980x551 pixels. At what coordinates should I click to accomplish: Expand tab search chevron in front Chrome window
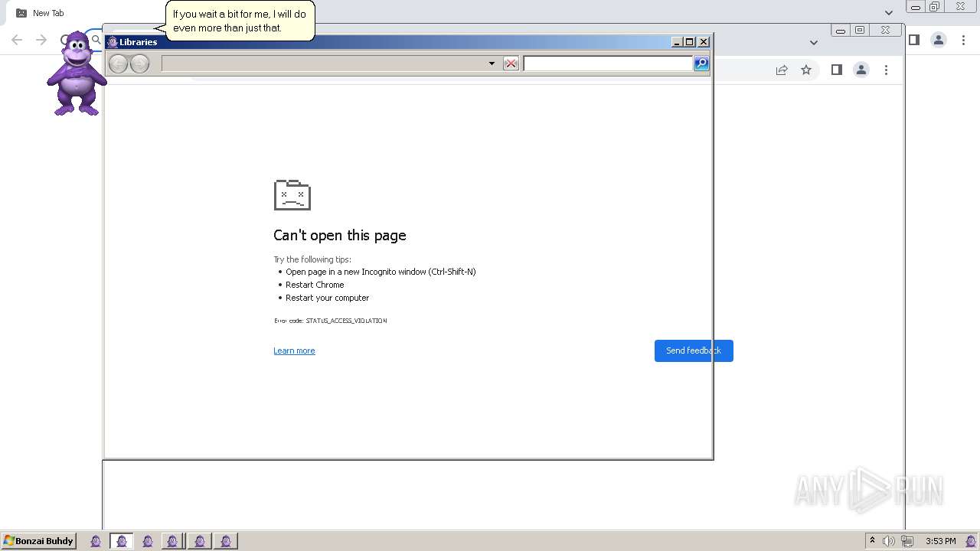pos(813,42)
